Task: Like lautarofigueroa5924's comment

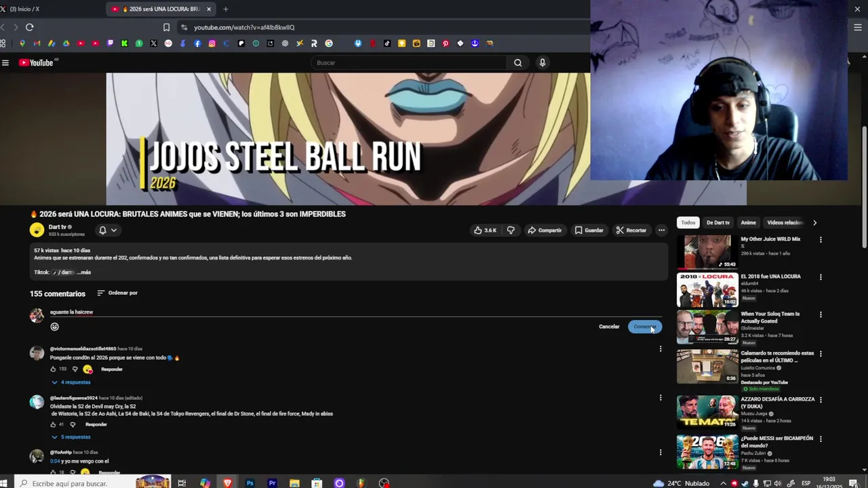Action: click(53, 424)
